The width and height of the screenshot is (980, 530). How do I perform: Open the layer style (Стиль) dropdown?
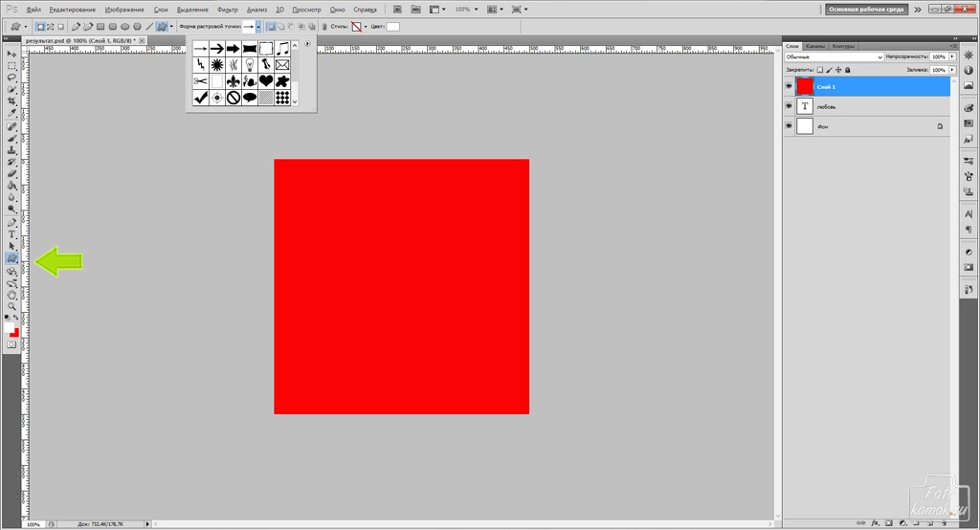[366, 27]
